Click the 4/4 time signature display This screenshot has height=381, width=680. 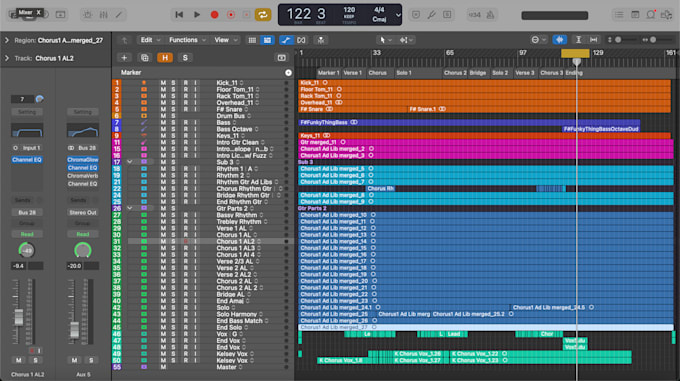tap(379, 10)
